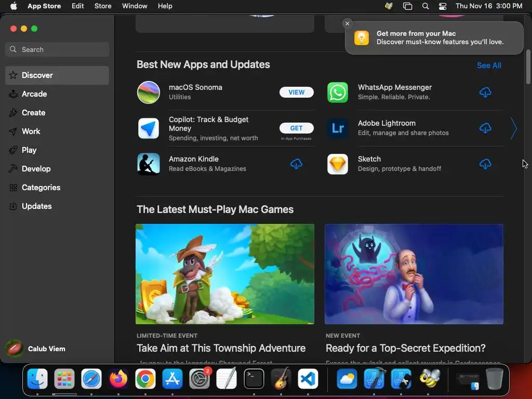Image resolution: width=532 pixels, height=399 pixels.
Task: Browse Categories in the sidebar
Action: tap(57, 187)
